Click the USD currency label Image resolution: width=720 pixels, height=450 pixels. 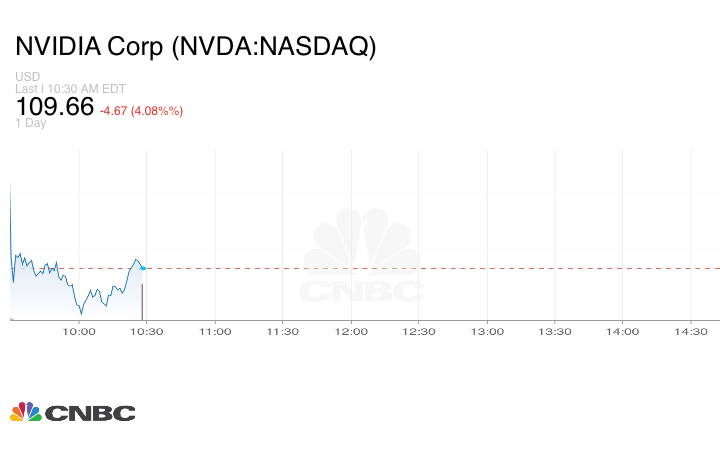click(27, 77)
